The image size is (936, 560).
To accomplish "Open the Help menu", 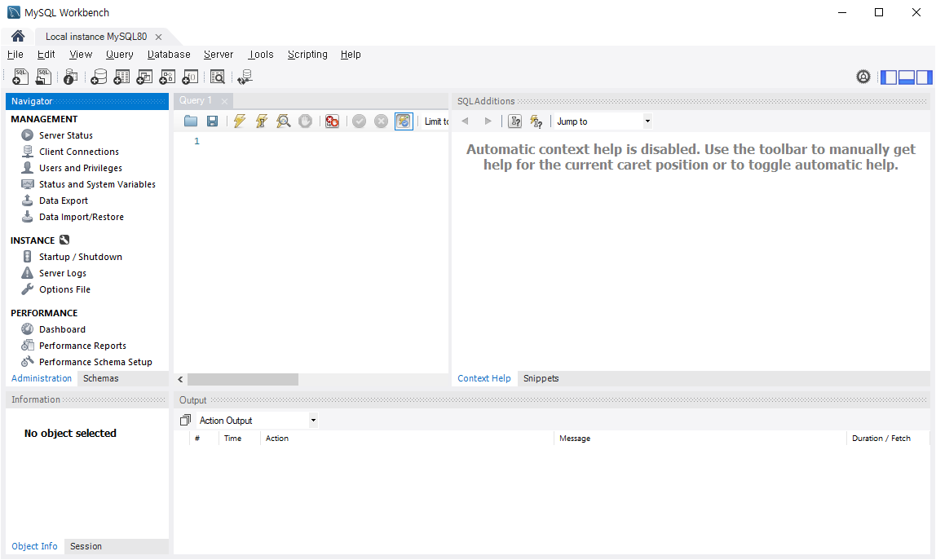I will 351,55.
